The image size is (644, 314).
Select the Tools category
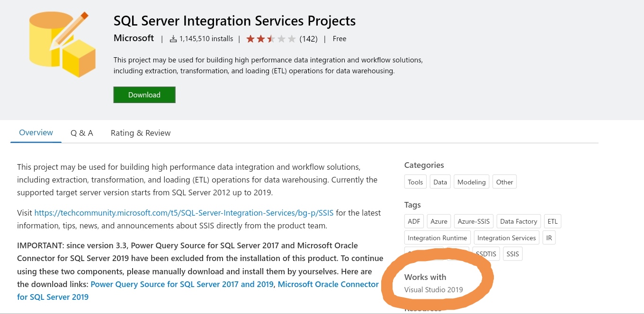point(415,182)
